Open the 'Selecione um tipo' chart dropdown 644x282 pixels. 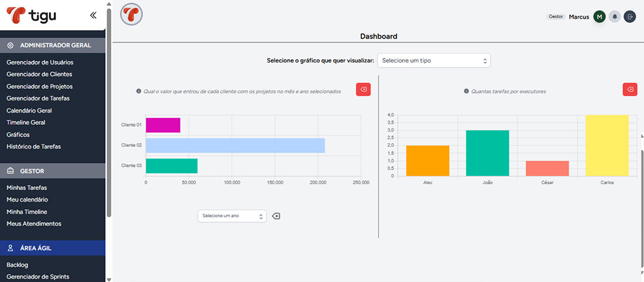tap(434, 61)
